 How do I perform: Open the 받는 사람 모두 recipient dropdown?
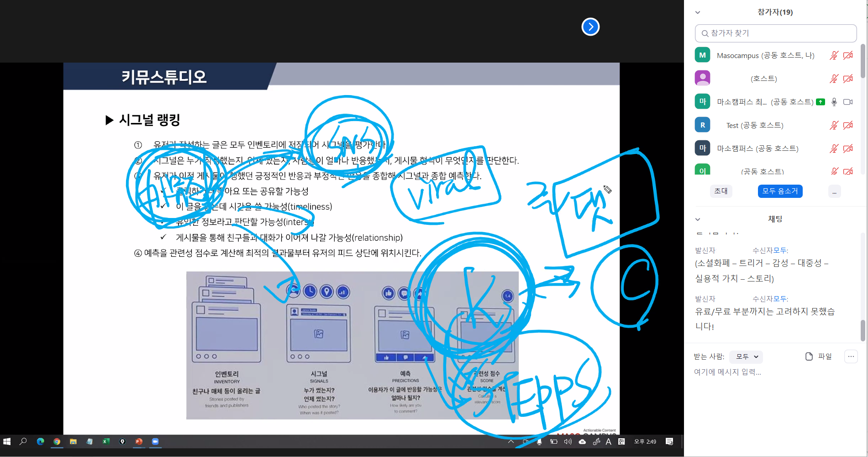746,356
